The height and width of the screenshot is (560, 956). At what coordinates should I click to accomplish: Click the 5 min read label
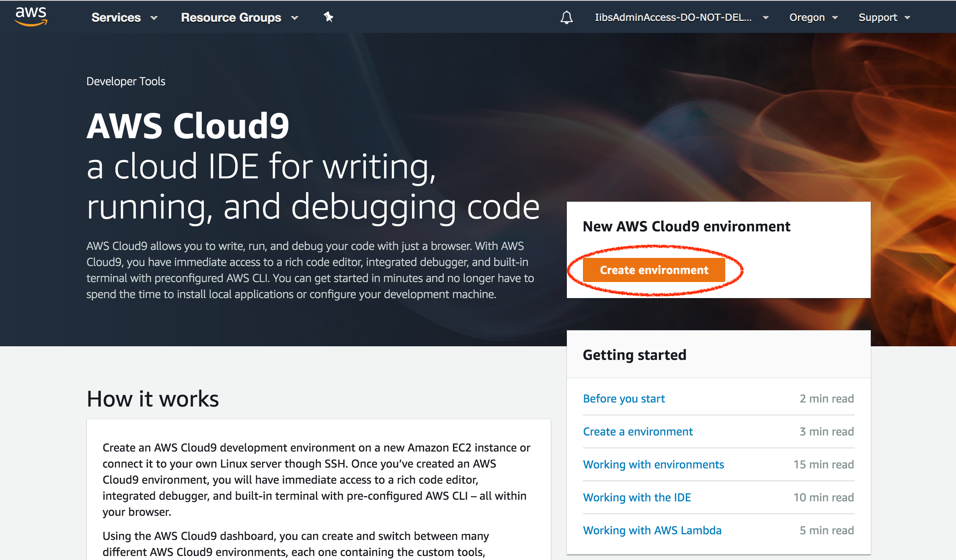[x=827, y=530]
